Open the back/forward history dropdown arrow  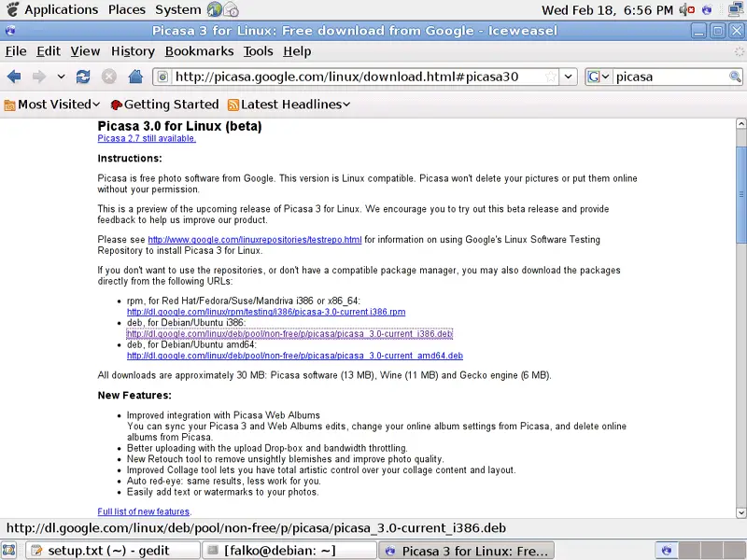click(61, 77)
